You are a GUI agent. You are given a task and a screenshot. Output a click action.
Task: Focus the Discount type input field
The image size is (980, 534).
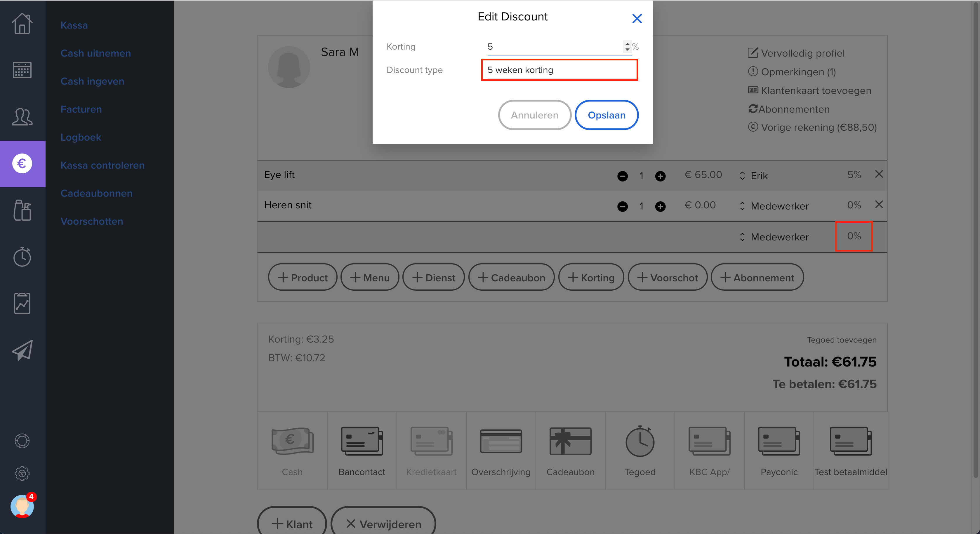pyautogui.click(x=559, y=70)
